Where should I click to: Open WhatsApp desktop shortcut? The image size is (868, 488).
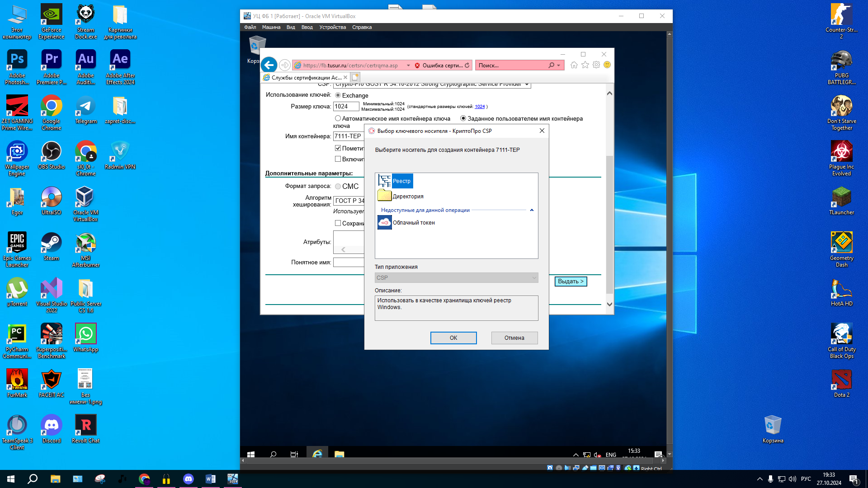pyautogui.click(x=85, y=338)
